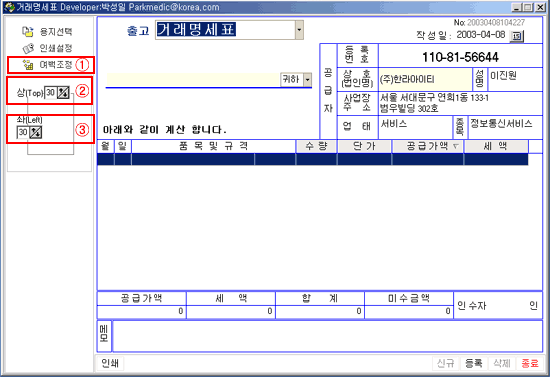
Task: Click the top margin spinner icon
Action: pos(63,93)
